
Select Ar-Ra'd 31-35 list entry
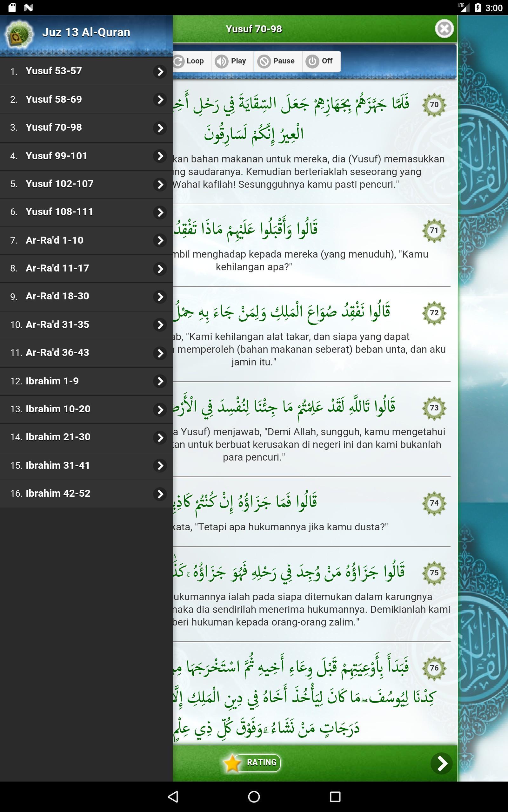tap(86, 325)
